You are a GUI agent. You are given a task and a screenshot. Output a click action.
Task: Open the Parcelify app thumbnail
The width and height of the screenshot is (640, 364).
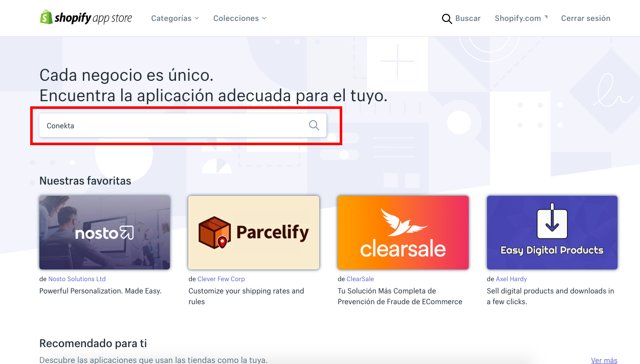coord(254,232)
